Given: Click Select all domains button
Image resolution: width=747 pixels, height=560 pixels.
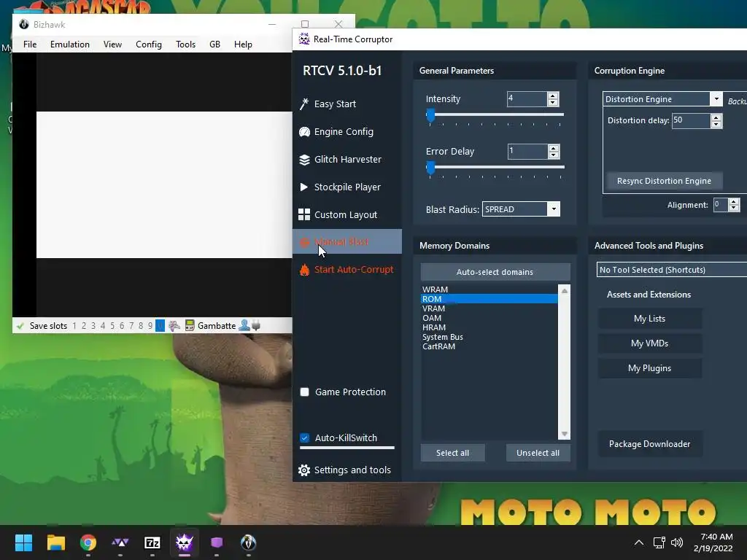Looking at the screenshot, I should 452,453.
